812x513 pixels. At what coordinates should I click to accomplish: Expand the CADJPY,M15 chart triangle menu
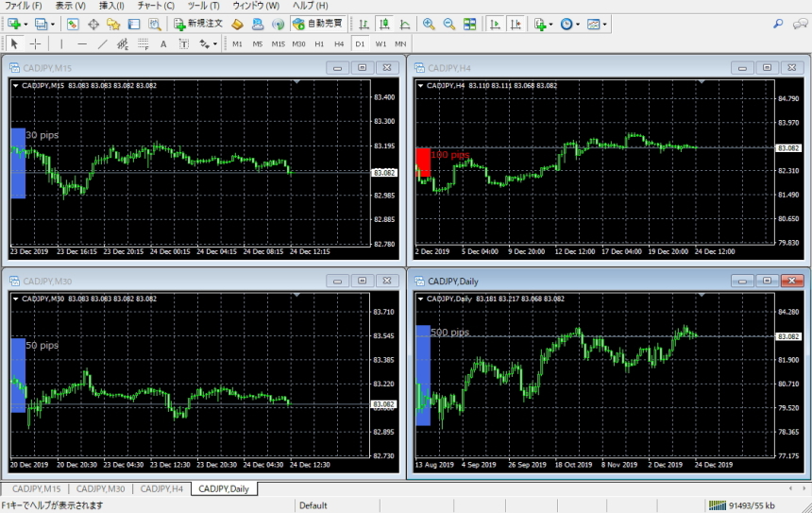click(x=15, y=85)
